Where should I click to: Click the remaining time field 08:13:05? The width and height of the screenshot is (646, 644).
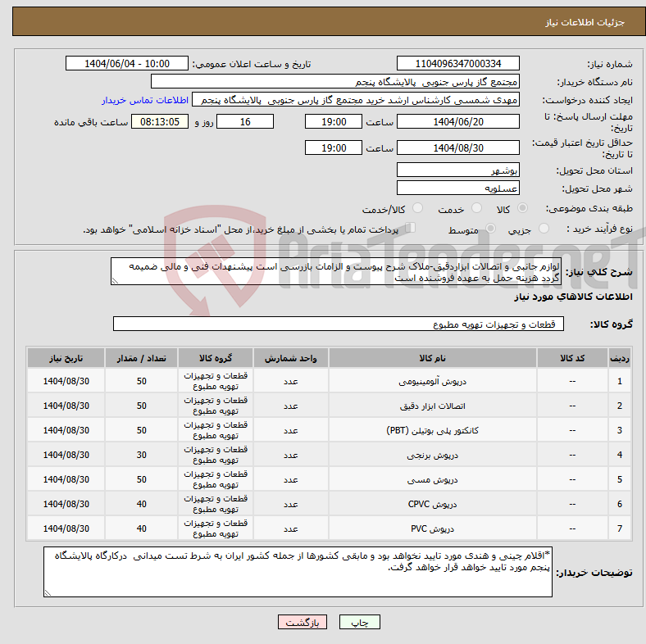(x=160, y=122)
